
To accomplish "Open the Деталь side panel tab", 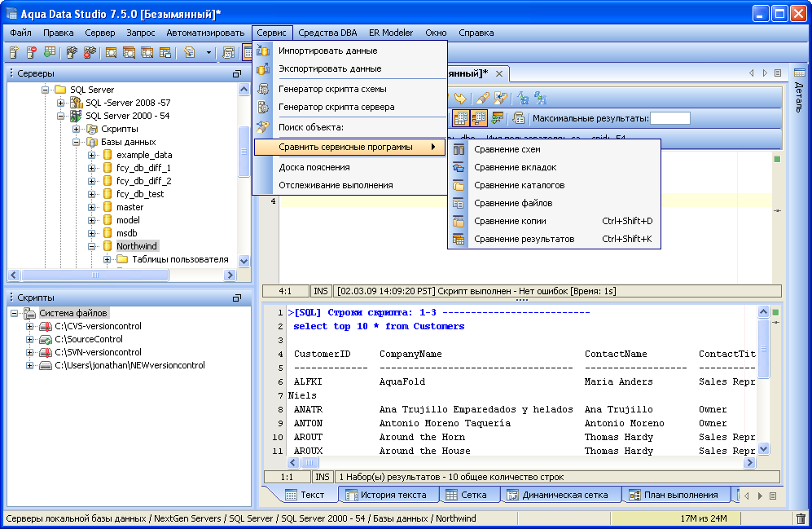I will click(x=799, y=98).
